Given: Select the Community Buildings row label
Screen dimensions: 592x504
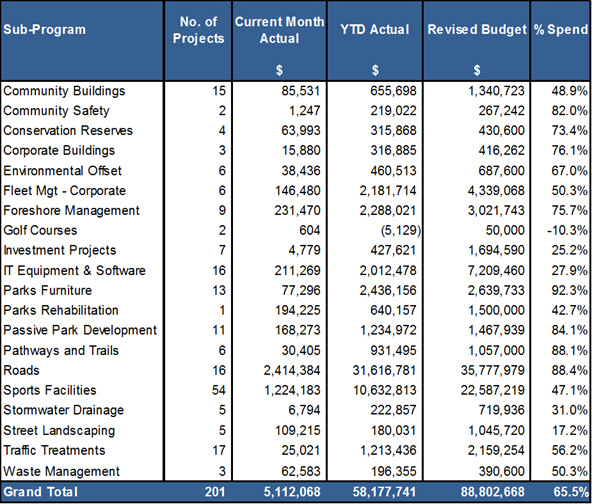Looking at the screenshot, I should pos(64,91).
